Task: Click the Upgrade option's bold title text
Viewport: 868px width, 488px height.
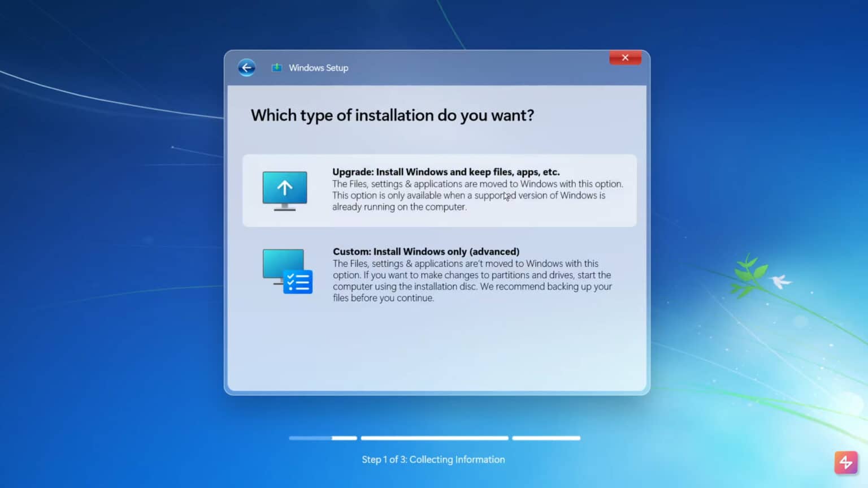Action: pyautogui.click(x=445, y=171)
